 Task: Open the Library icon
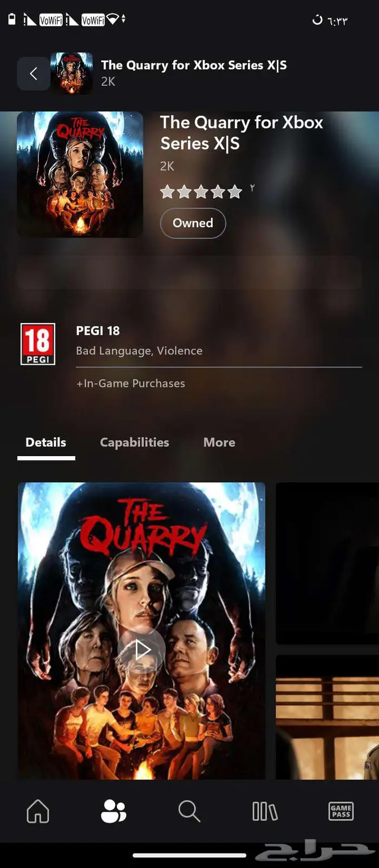click(265, 811)
